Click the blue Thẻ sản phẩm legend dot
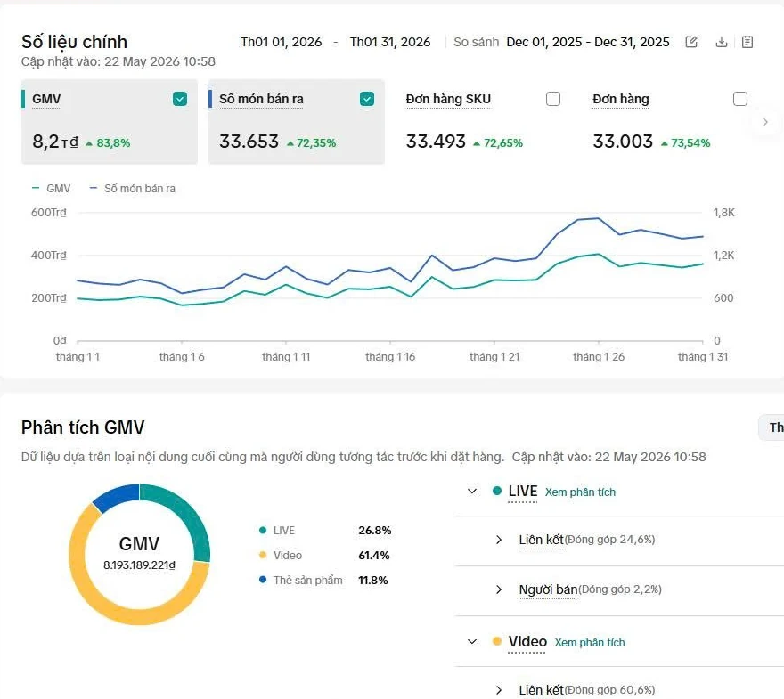Viewport: 784px width, 699px height. (x=263, y=580)
